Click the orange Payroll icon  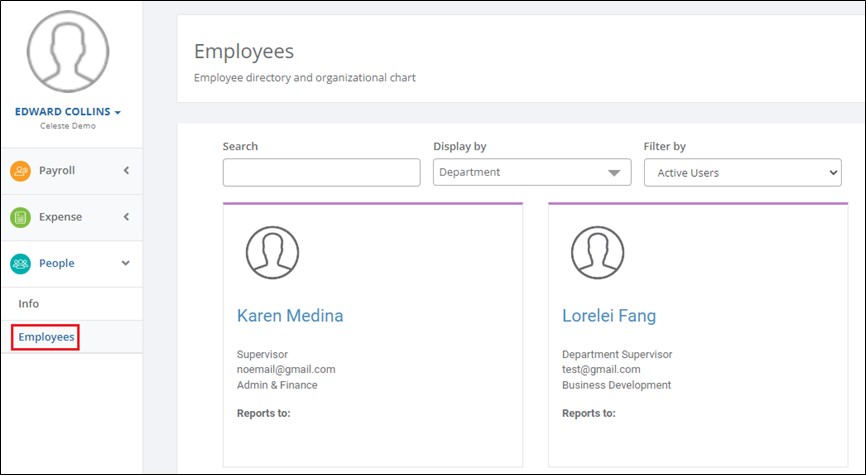click(20, 171)
